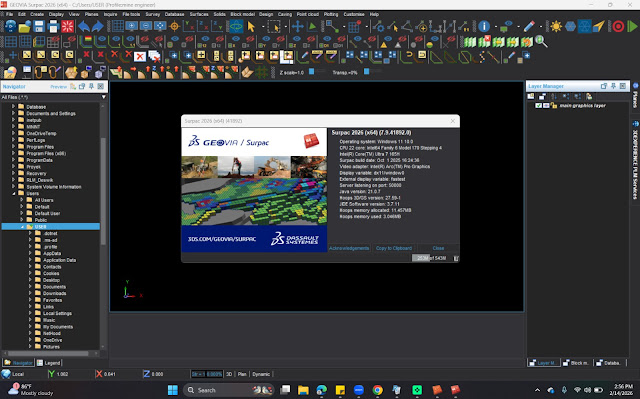The width and height of the screenshot is (640, 399).
Task: Toggle the 3D mode in status bar
Action: pyautogui.click(x=229, y=374)
